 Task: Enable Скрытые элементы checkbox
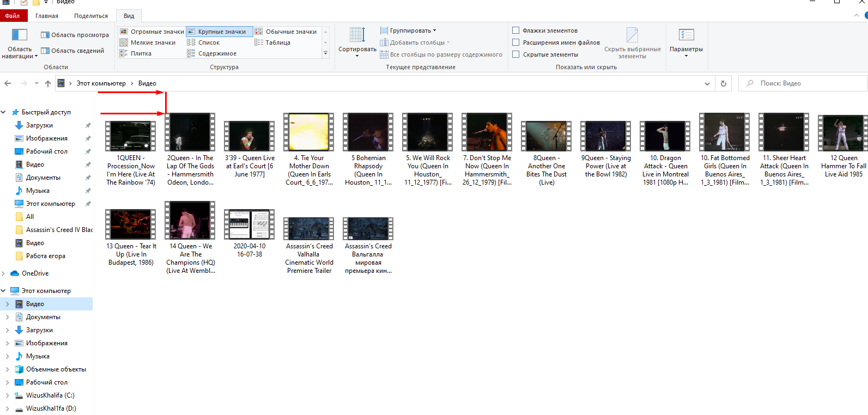coord(515,54)
